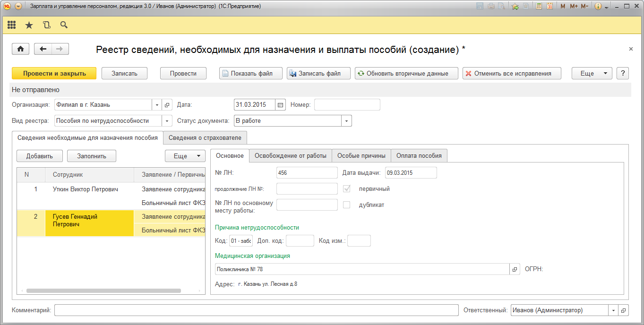This screenshot has width=644, height=325.
Task: Open the sections menu grid icon
Action: (12, 25)
